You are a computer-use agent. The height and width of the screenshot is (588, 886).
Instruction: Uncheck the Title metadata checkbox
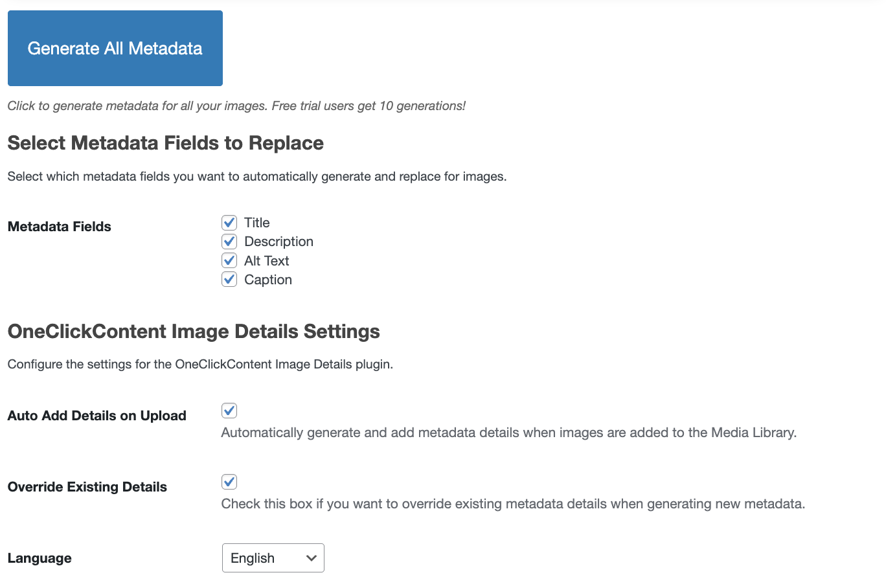[x=229, y=223]
